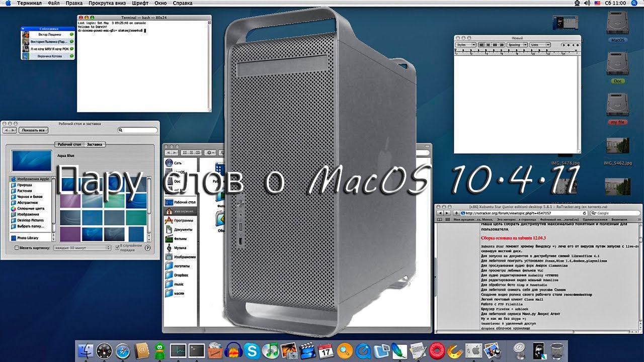Click search field in preferences window
Screen dimensions: 644x362
137,130
